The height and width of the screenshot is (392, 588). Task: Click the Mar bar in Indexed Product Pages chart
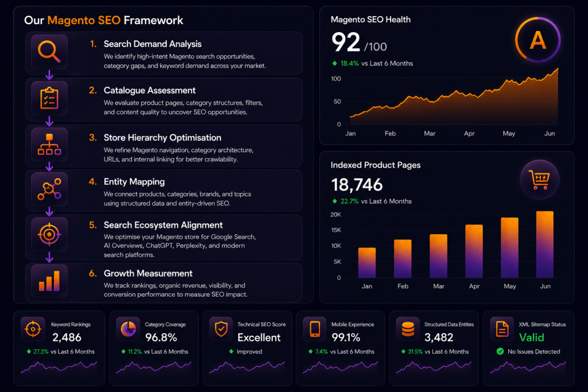coord(438,256)
